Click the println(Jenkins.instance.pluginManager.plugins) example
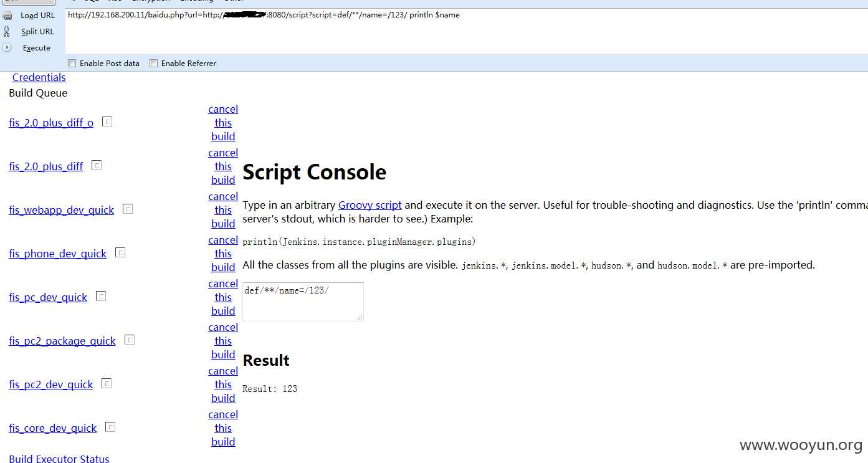This screenshot has height=463, width=868. pos(359,242)
